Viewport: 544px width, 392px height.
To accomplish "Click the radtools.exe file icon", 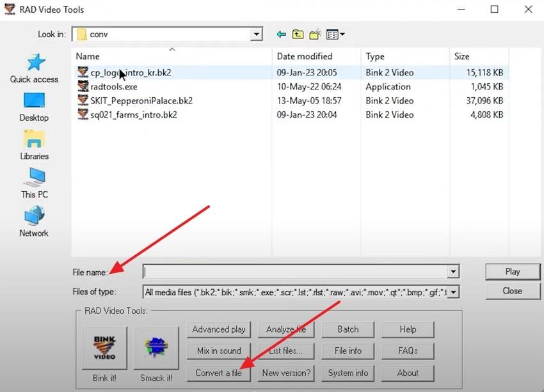I will click(83, 86).
